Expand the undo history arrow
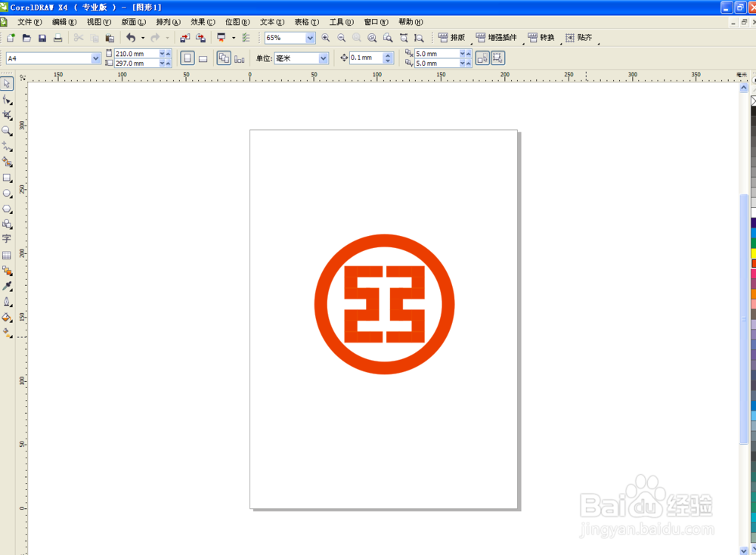The height and width of the screenshot is (555, 756). click(143, 38)
